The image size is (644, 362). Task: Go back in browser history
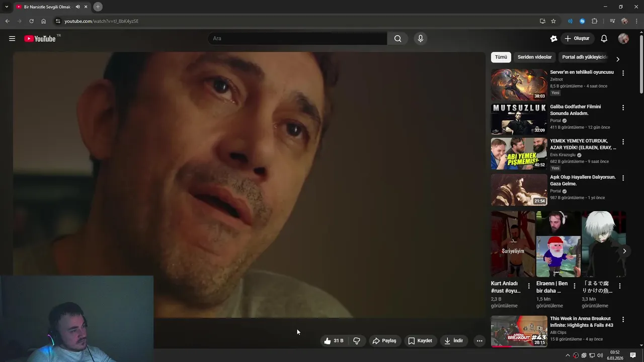pyautogui.click(x=7, y=21)
